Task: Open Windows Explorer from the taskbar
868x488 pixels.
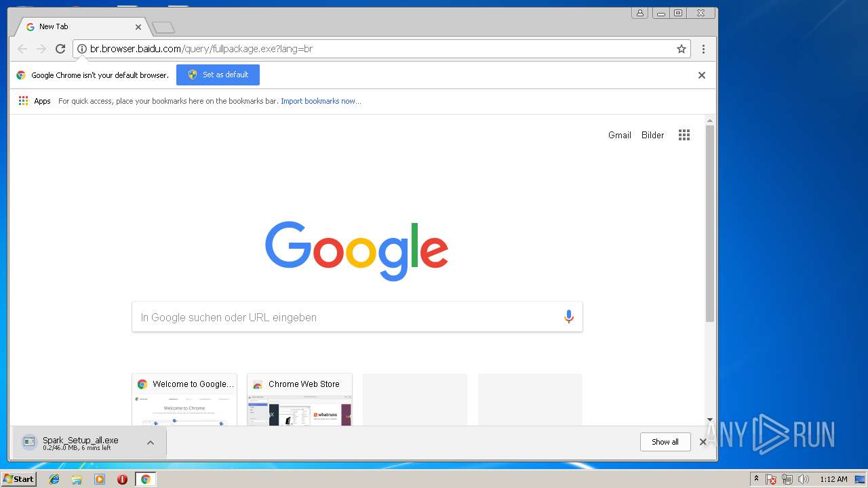Action: point(77,479)
